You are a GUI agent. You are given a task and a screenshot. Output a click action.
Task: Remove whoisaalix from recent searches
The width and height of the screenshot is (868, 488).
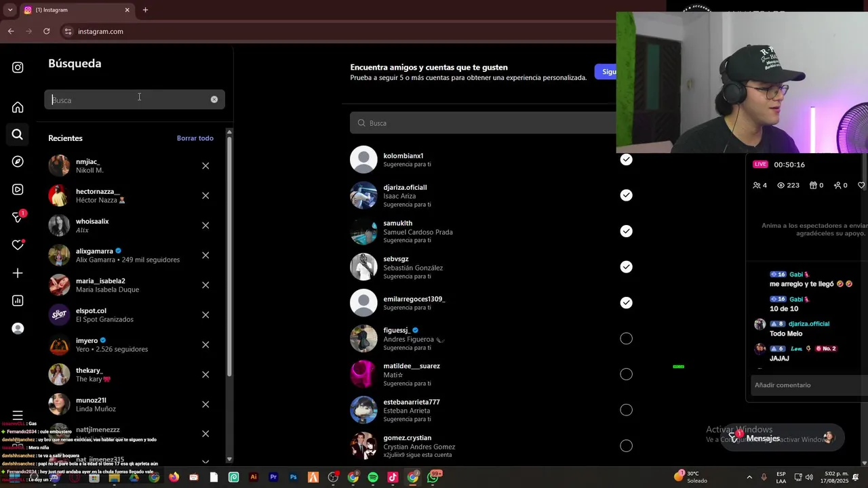(x=205, y=225)
